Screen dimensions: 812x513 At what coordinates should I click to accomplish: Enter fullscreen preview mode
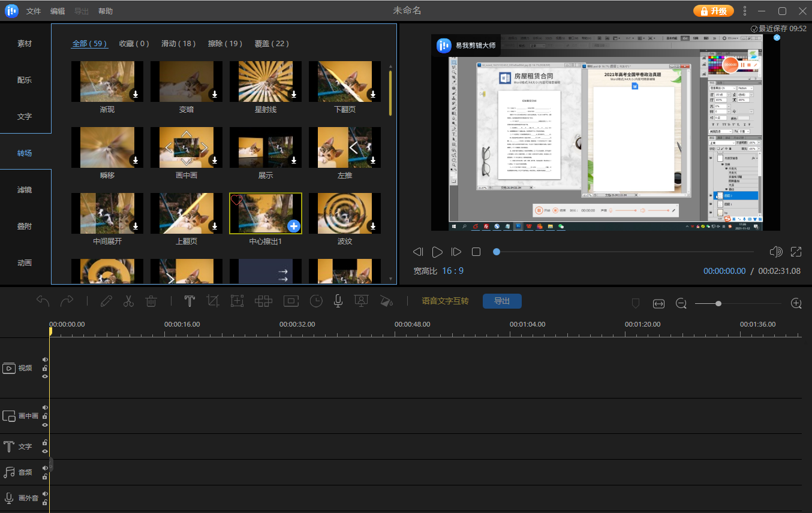click(796, 252)
